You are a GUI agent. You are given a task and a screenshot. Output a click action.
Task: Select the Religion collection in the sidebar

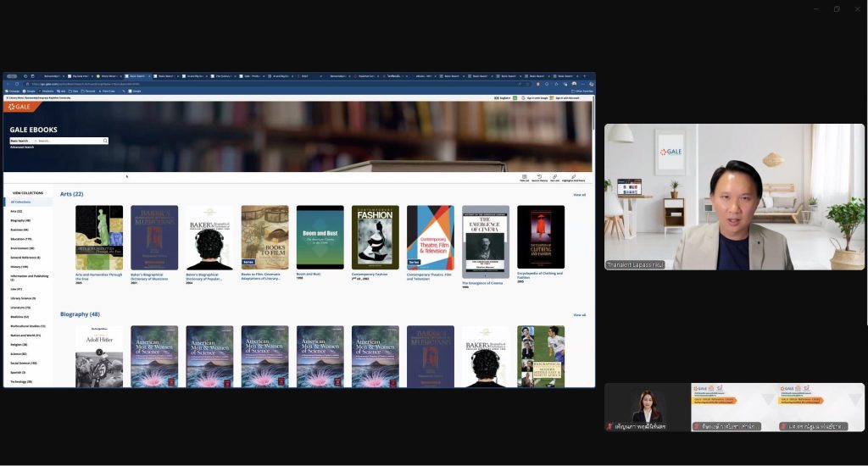pos(19,345)
